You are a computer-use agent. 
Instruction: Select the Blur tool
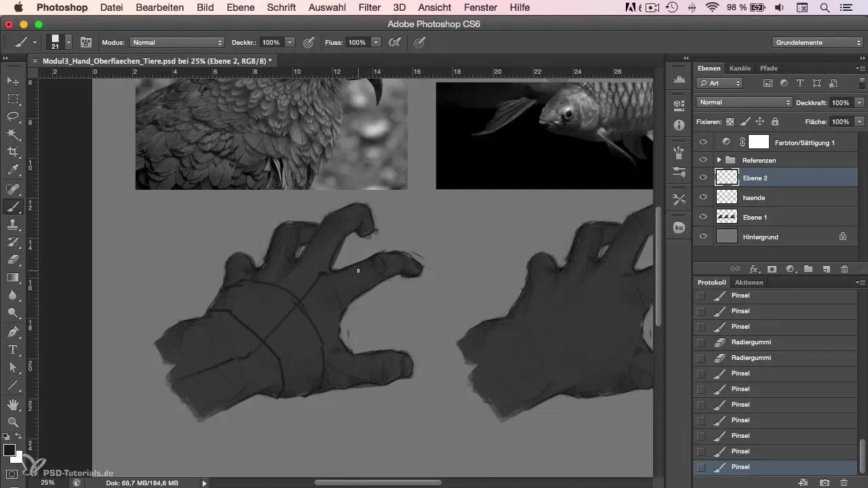point(13,295)
